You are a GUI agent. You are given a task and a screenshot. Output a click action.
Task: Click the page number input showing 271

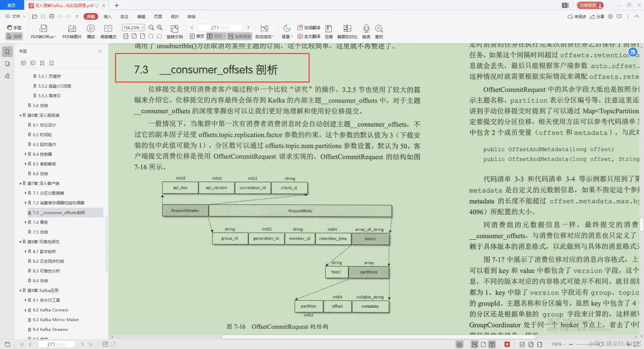pyautogui.click(x=220, y=27)
